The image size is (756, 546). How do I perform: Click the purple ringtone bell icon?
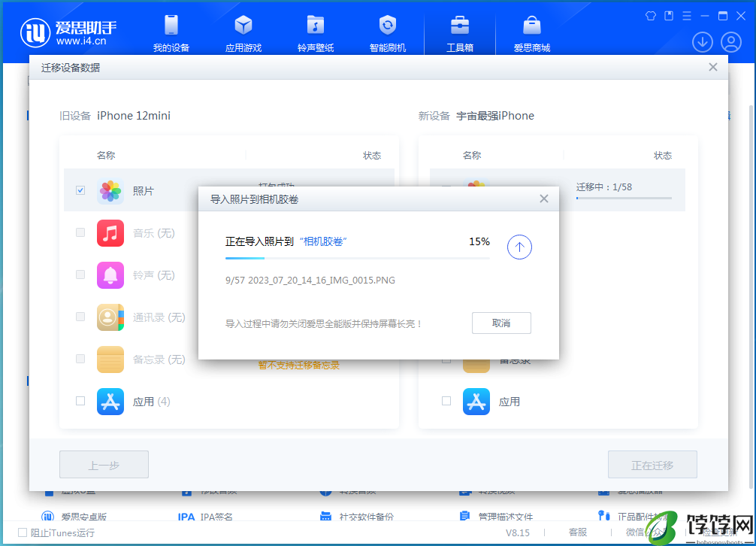110,275
